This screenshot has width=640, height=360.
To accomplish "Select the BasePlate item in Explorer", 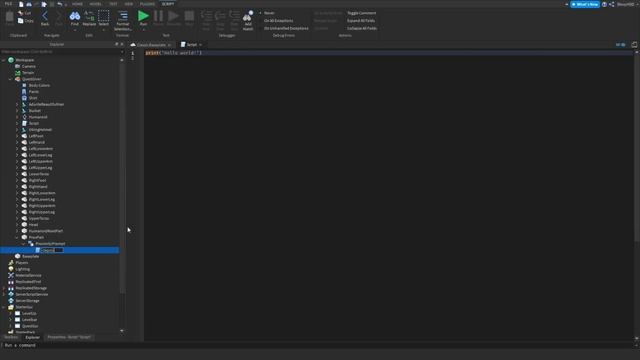I will click(31, 256).
